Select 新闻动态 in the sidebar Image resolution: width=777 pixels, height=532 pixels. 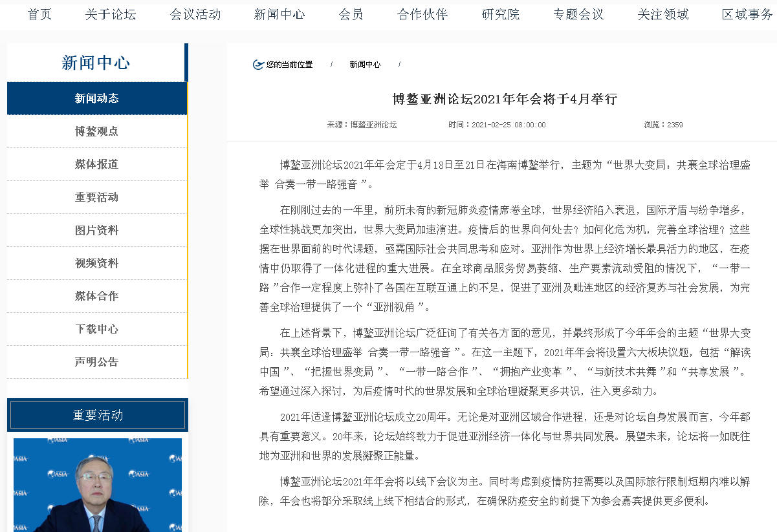click(x=97, y=98)
